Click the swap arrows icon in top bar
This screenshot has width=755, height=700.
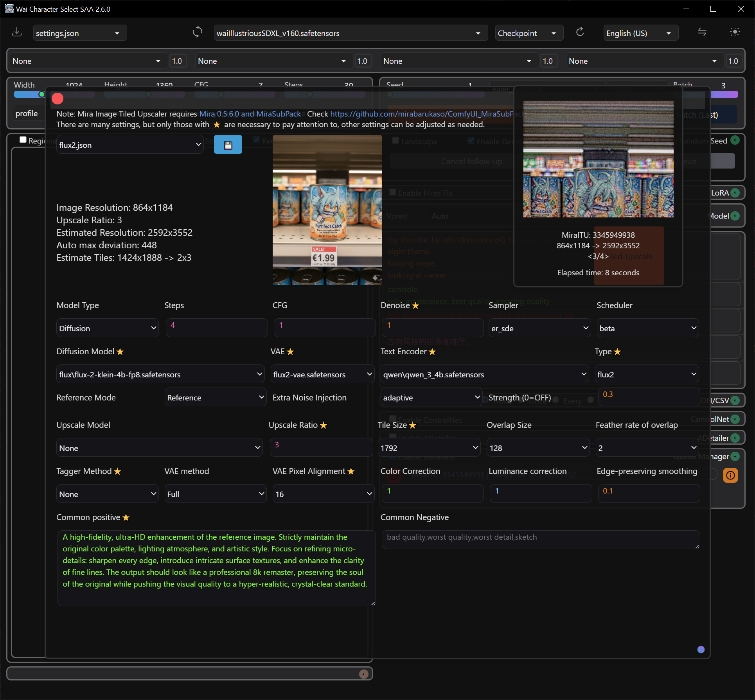(702, 32)
